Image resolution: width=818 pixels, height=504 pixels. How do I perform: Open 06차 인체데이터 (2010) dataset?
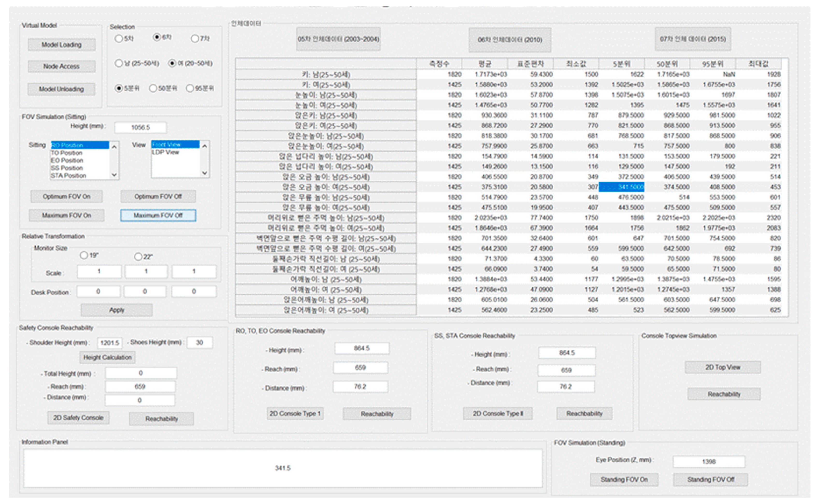(x=510, y=40)
